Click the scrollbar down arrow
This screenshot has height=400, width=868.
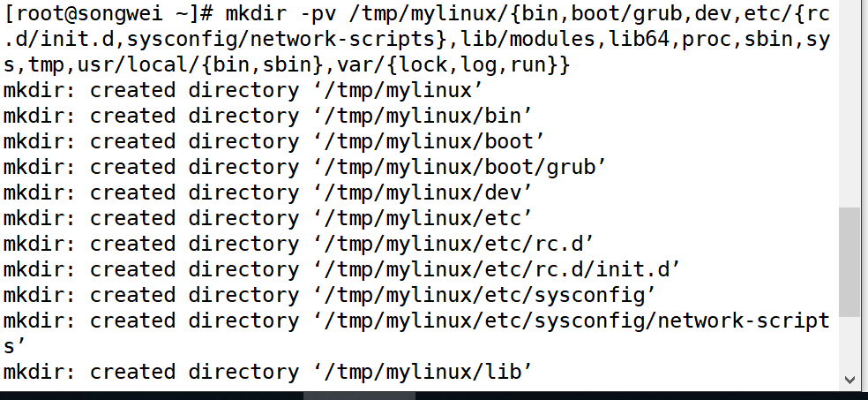click(849, 380)
